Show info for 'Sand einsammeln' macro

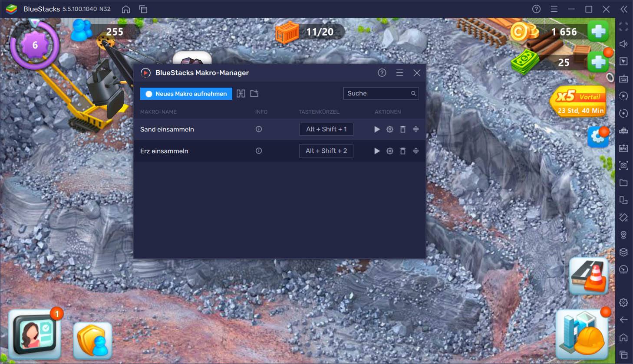click(x=259, y=129)
